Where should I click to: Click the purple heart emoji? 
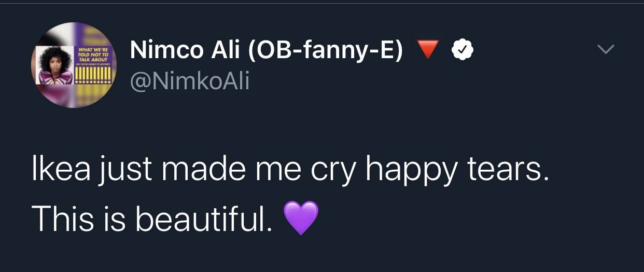point(301,219)
